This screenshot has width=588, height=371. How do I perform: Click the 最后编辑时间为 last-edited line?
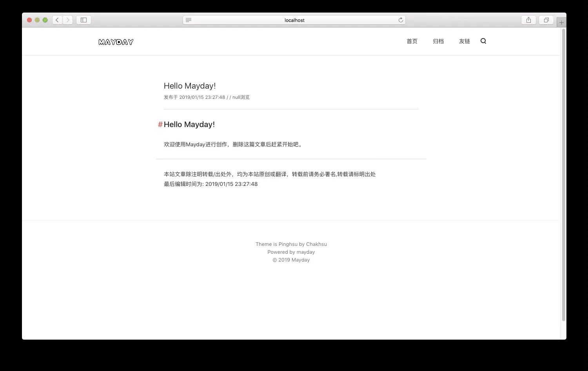pyautogui.click(x=211, y=184)
